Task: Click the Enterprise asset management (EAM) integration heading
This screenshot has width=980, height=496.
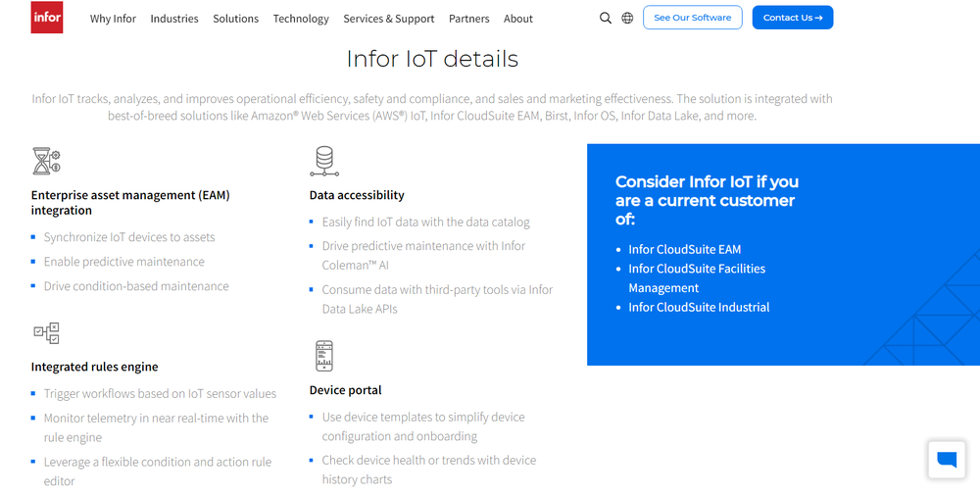Action: [x=130, y=203]
